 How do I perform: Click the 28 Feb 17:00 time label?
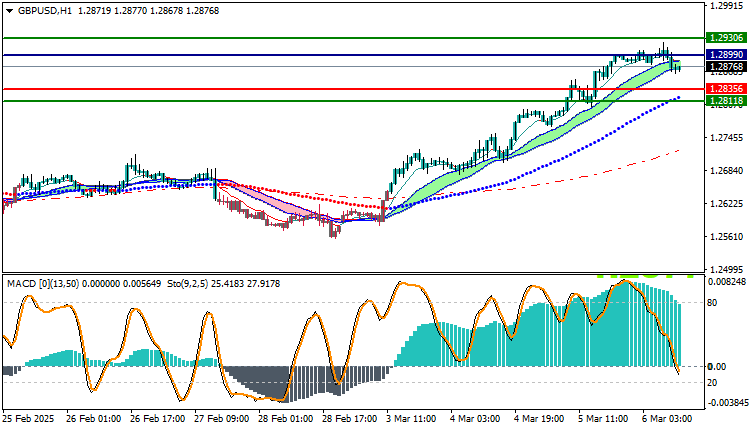coord(350,419)
